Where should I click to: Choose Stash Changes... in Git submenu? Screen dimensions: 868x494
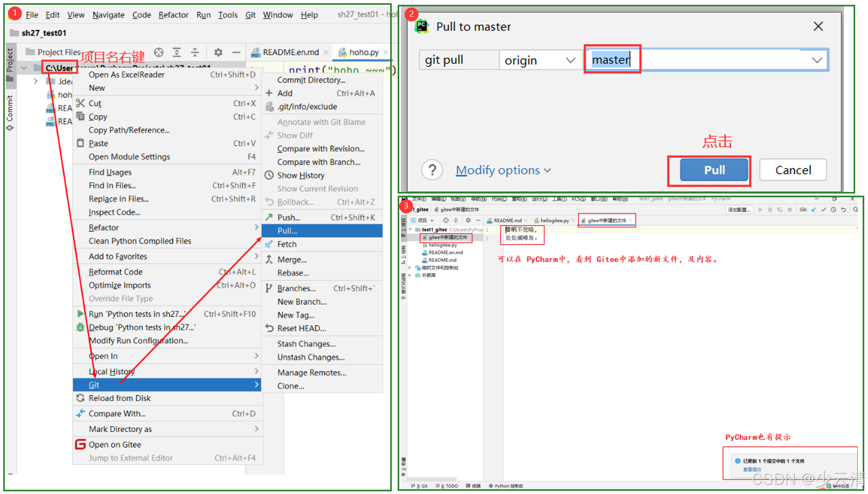322,344
